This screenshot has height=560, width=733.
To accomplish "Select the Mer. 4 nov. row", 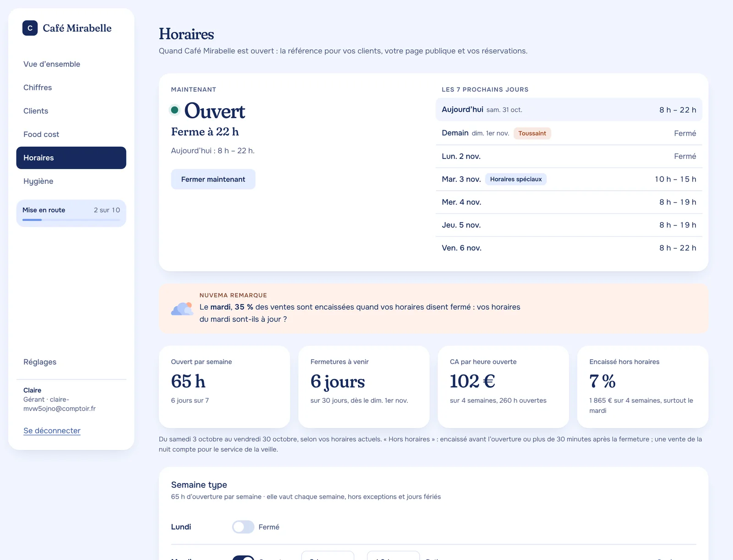I will (569, 202).
